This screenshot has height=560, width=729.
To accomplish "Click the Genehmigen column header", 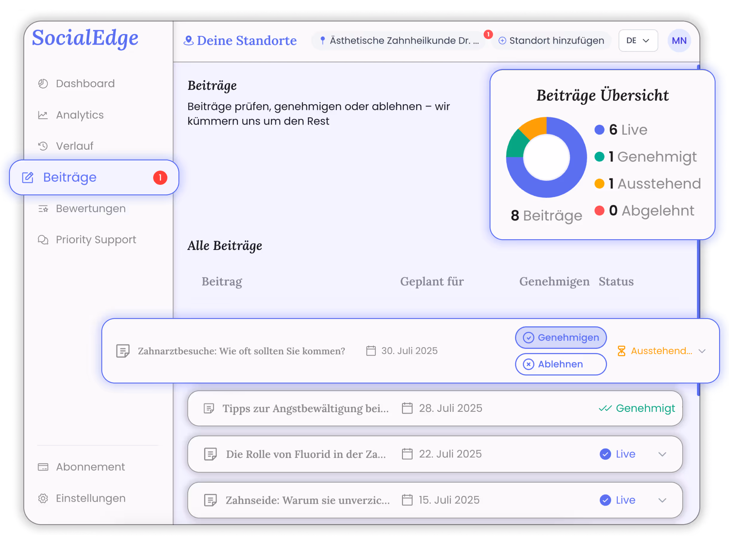I will coord(554,282).
